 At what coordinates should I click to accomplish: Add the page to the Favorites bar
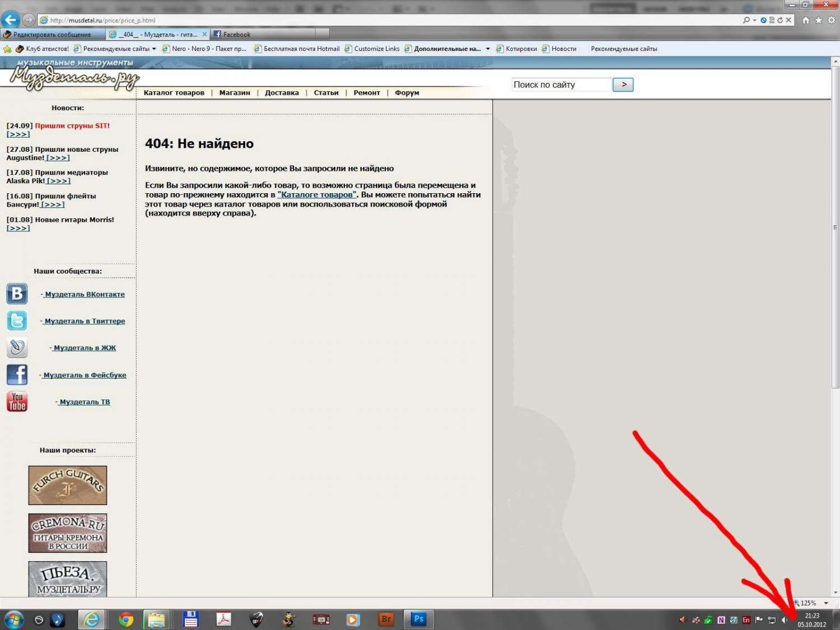tap(7, 49)
